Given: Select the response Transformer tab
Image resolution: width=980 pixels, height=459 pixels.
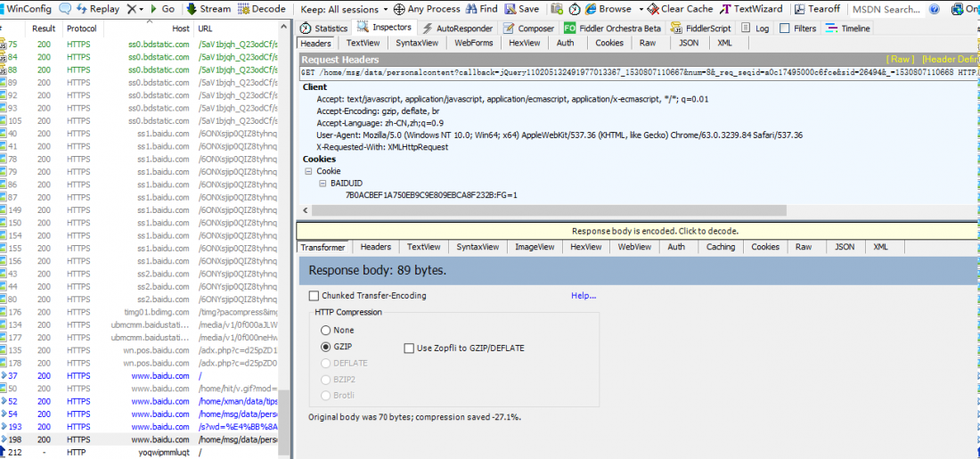Looking at the screenshot, I should click(x=323, y=247).
